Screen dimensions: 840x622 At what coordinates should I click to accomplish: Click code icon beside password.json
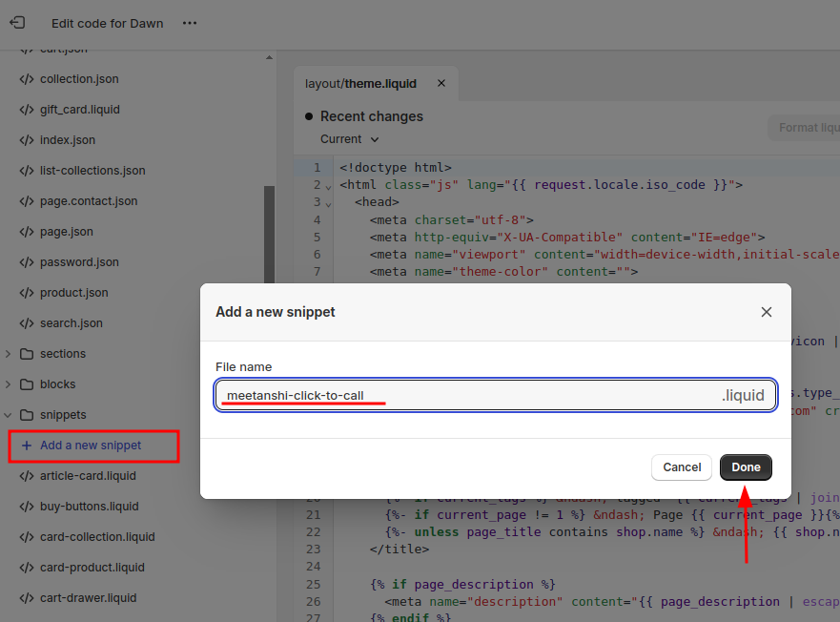pyautogui.click(x=27, y=262)
